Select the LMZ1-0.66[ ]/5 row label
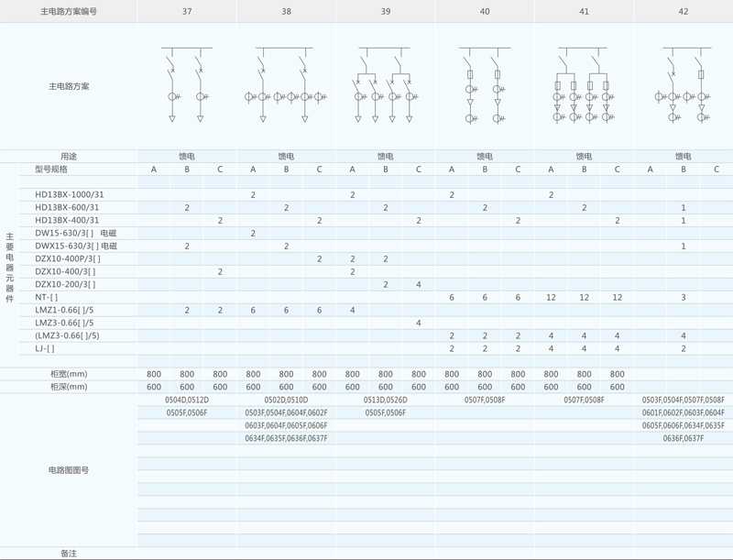The image size is (733, 560). 64,311
